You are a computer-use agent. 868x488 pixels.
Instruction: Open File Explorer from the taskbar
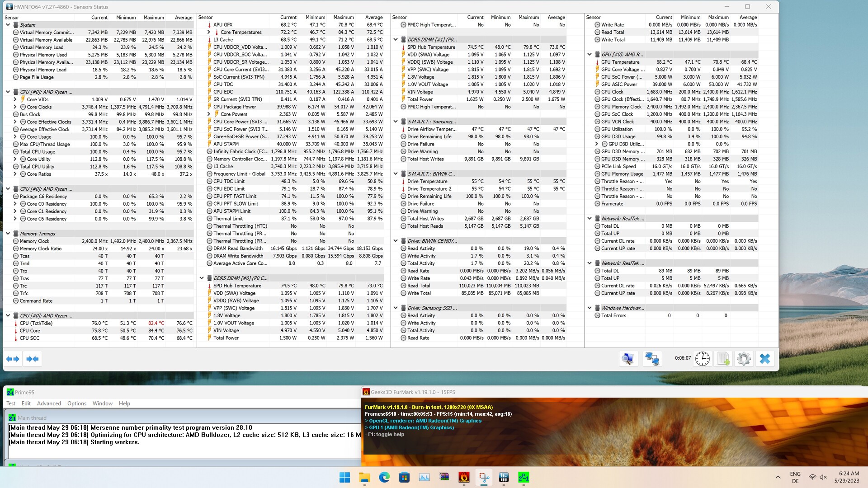(364, 477)
